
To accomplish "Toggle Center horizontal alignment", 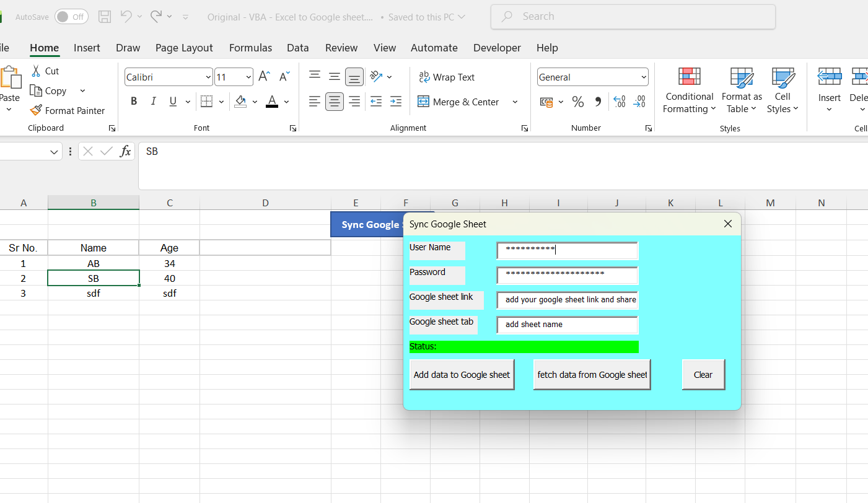I will 335,102.
